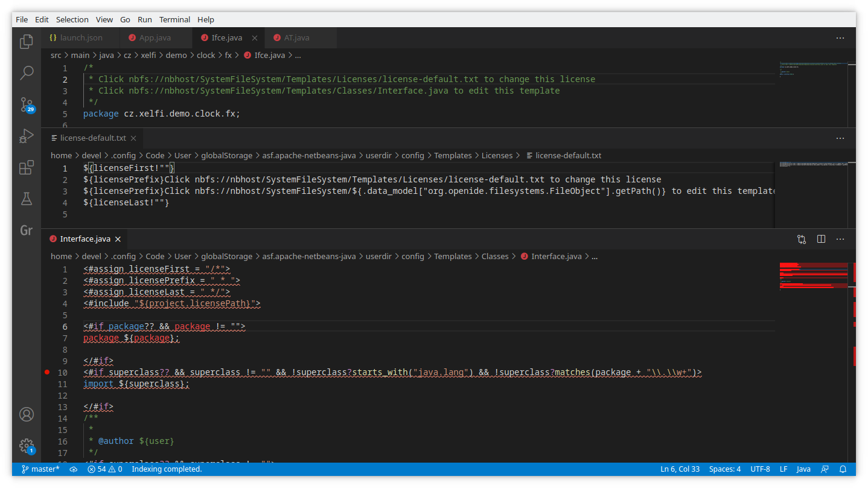The image size is (868, 488).
Task: Select the license-default.txt tab
Action: tap(93, 138)
